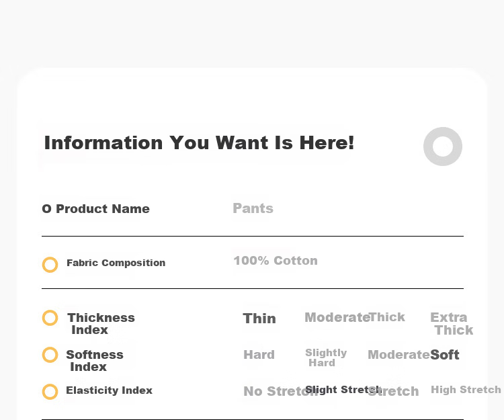Click the "Softness Index" label
The width and height of the screenshot is (504, 420).
coord(95,361)
